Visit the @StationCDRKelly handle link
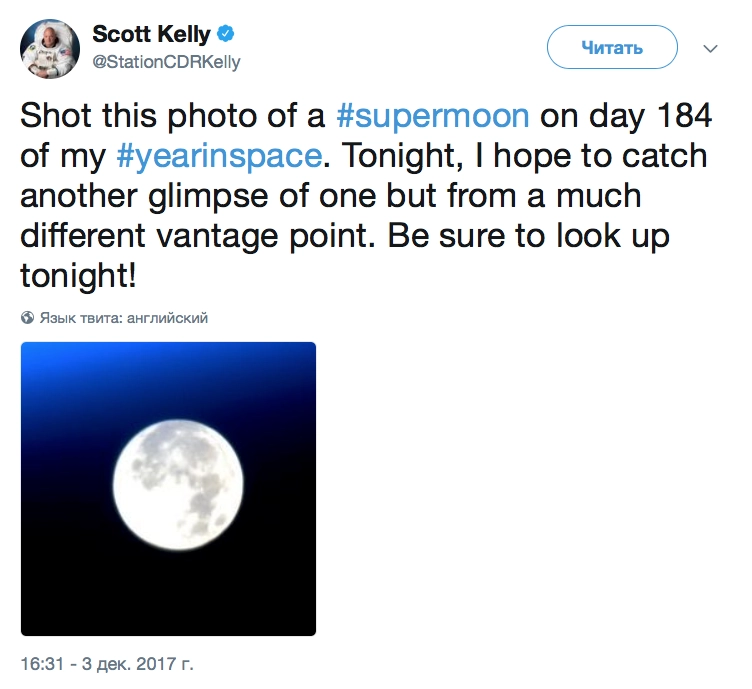Screen dimensions: 752x689 pyautogui.click(x=166, y=62)
